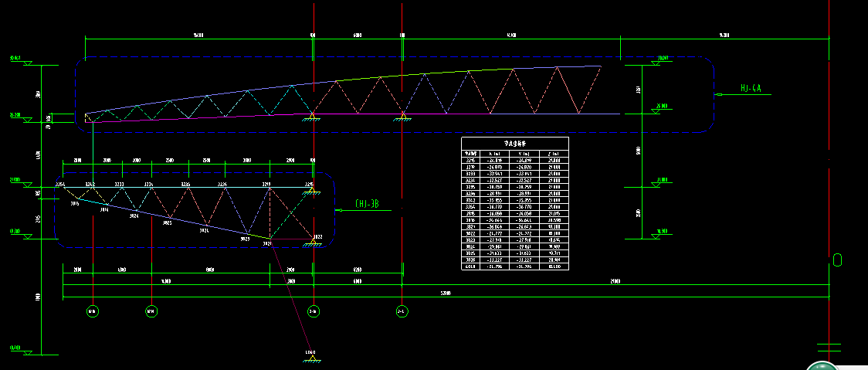Pick node label 3354 at truss end

(x=60, y=184)
